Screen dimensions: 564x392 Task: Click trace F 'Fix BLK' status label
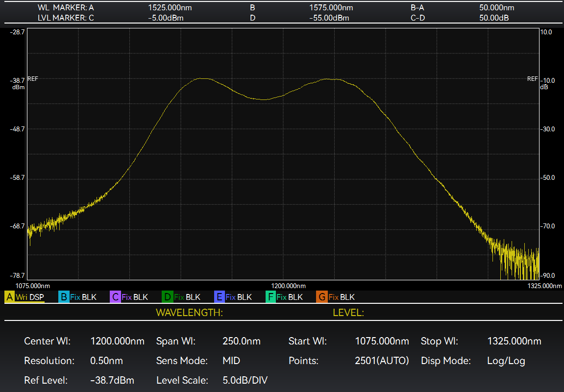pyautogui.click(x=290, y=297)
